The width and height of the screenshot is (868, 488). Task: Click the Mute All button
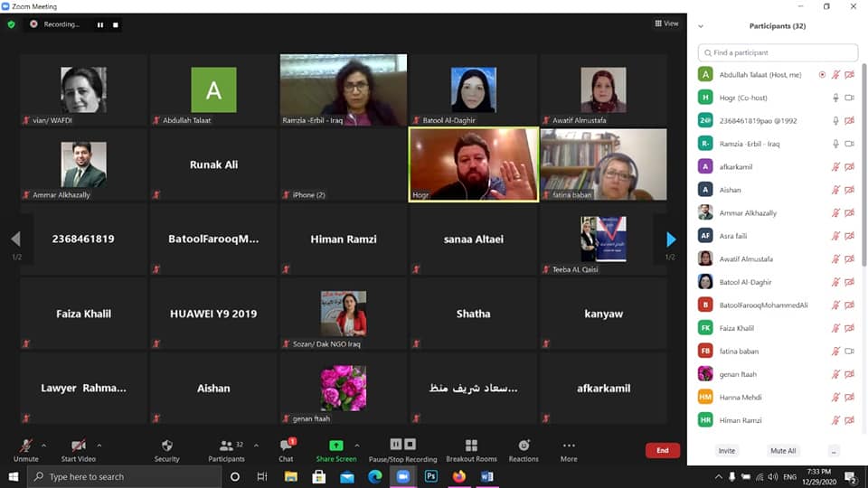click(x=782, y=450)
